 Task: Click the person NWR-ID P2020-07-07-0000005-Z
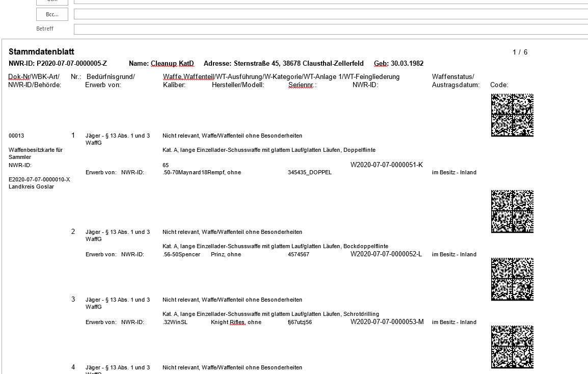[72, 64]
